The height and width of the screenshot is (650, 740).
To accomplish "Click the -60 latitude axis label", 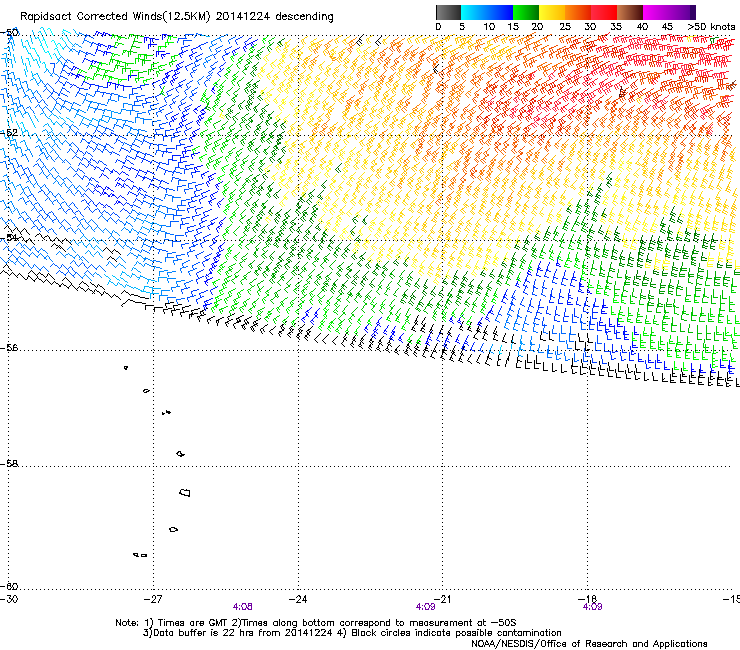I will [x=9, y=587].
